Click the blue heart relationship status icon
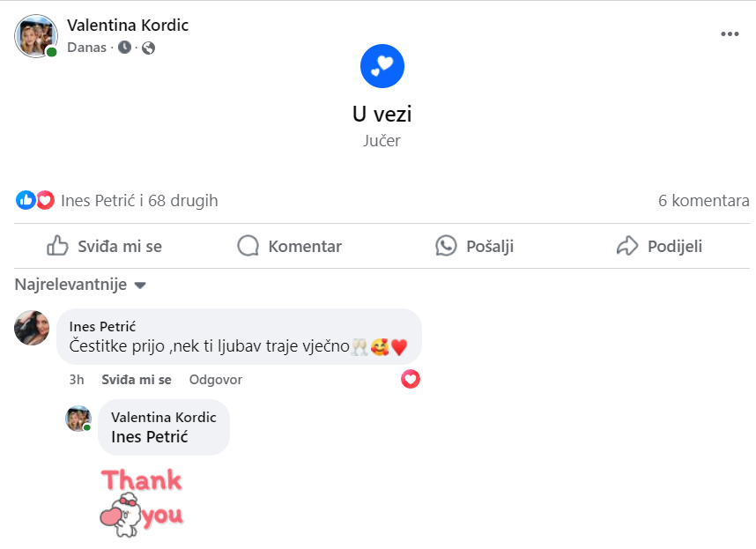The width and height of the screenshot is (756, 549). click(x=382, y=65)
